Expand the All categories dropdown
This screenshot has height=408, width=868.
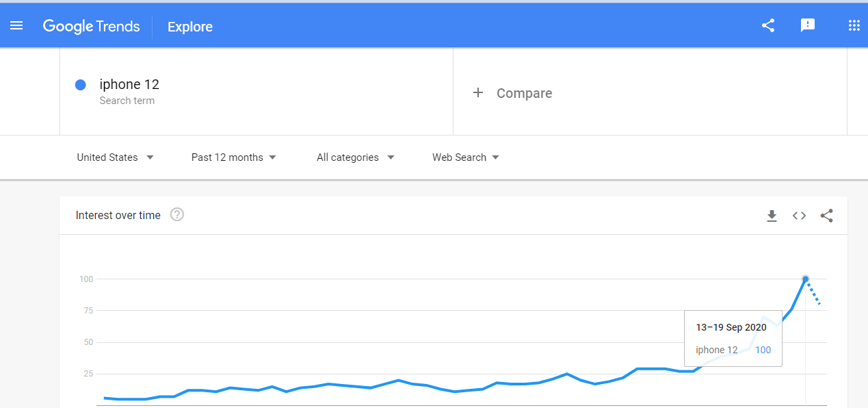[x=356, y=157]
